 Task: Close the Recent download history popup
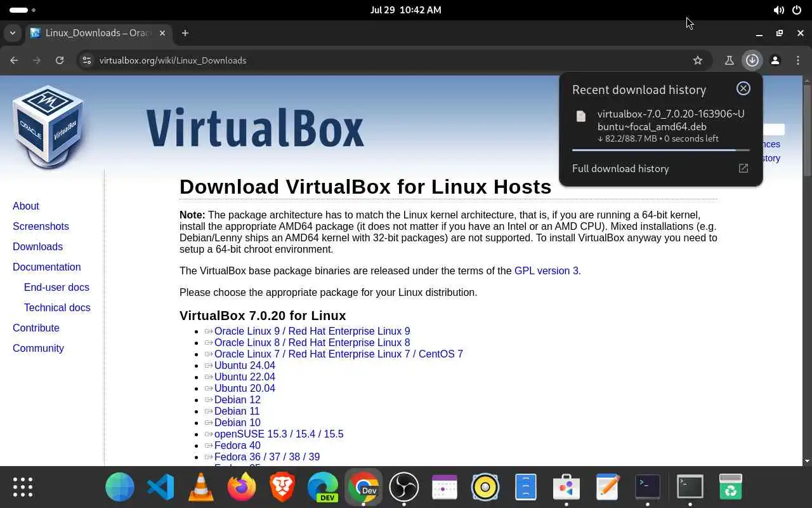click(x=743, y=88)
